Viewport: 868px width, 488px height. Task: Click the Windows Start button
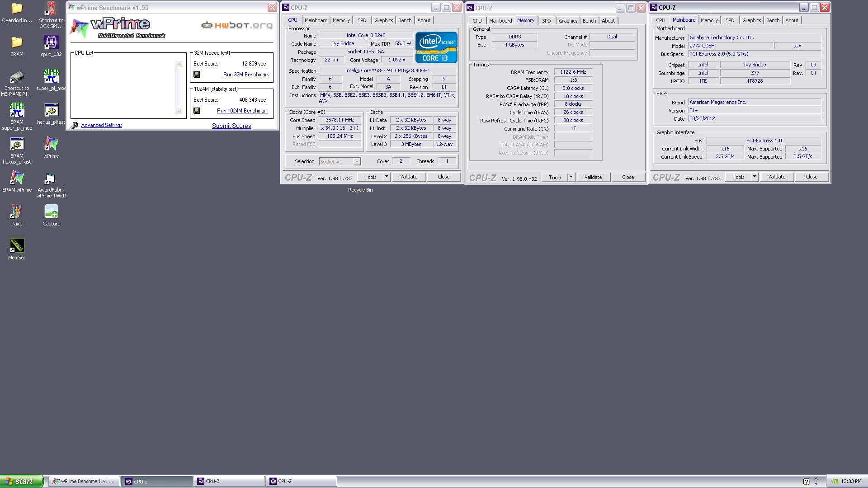22,481
